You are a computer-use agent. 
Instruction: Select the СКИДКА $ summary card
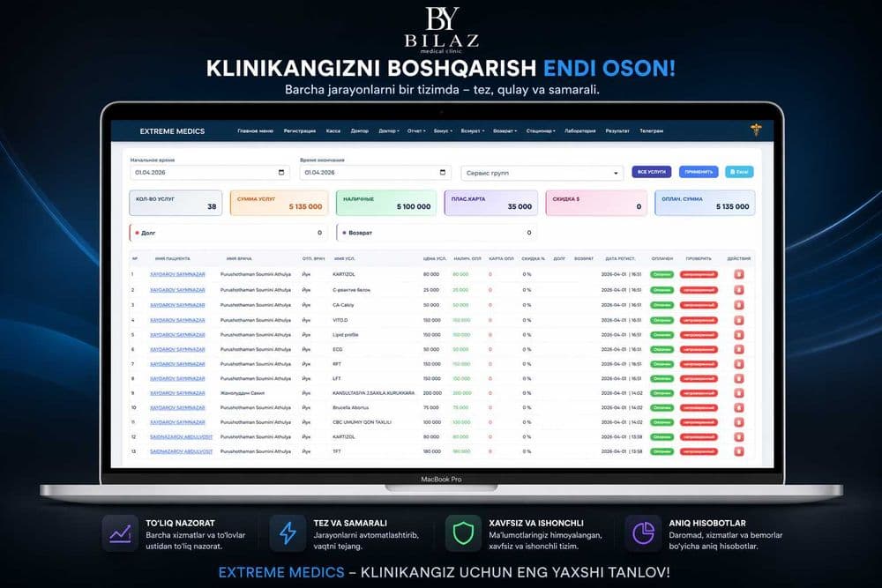click(596, 203)
